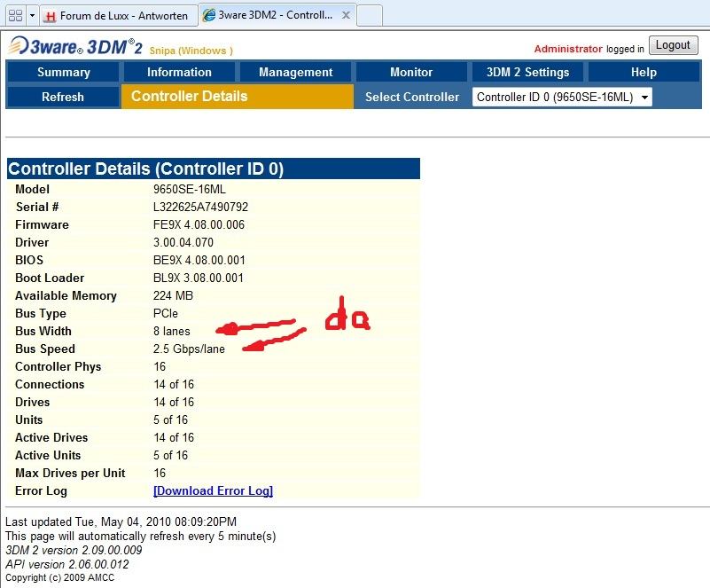Click the Drives row label

(33, 402)
